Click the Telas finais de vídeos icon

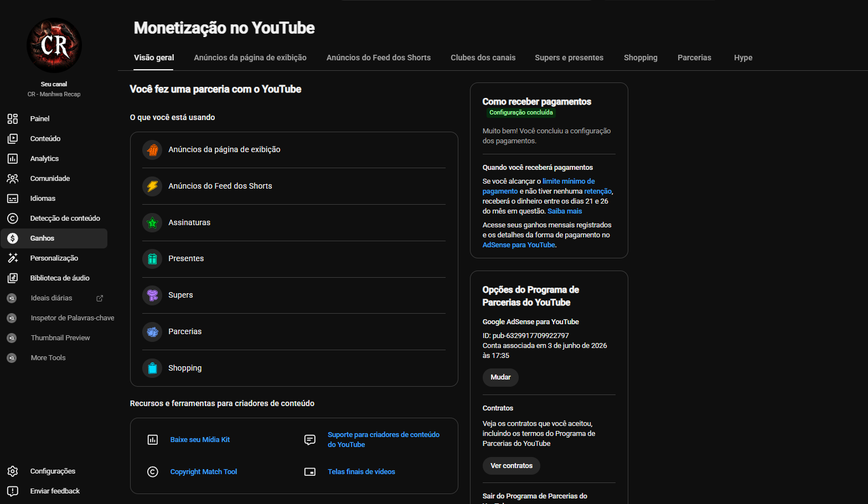(310, 472)
